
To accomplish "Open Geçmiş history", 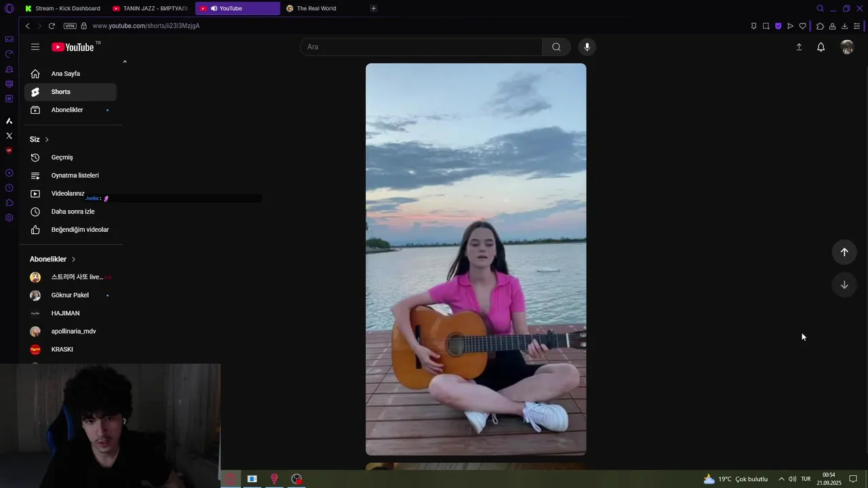I will click(x=71, y=157).
